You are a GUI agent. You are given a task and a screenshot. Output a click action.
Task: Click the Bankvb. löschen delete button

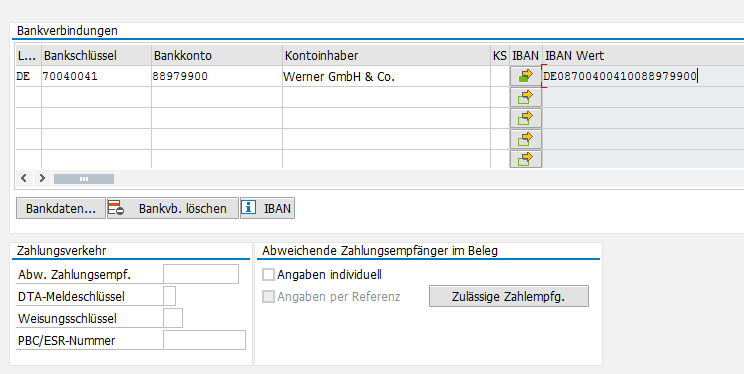click(173, 208)
